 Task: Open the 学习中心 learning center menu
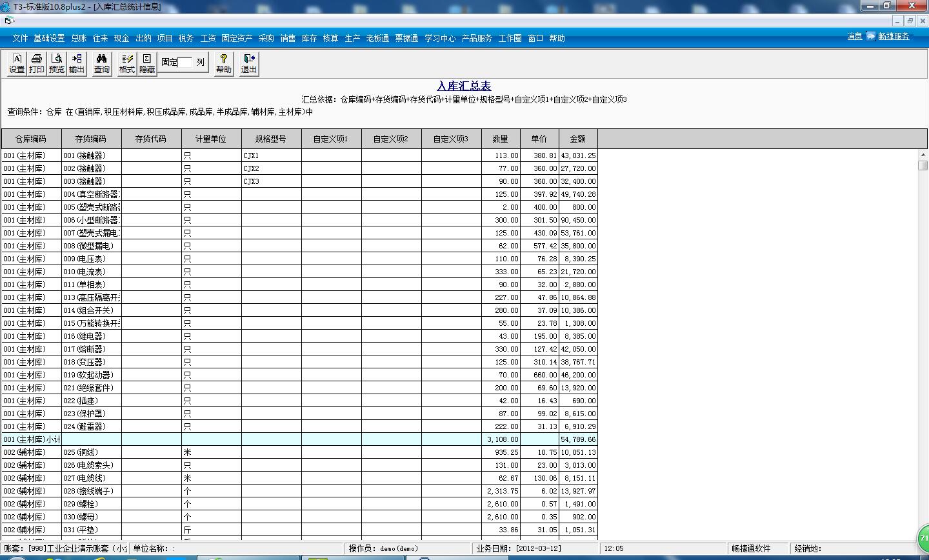[x=440, y=38]
